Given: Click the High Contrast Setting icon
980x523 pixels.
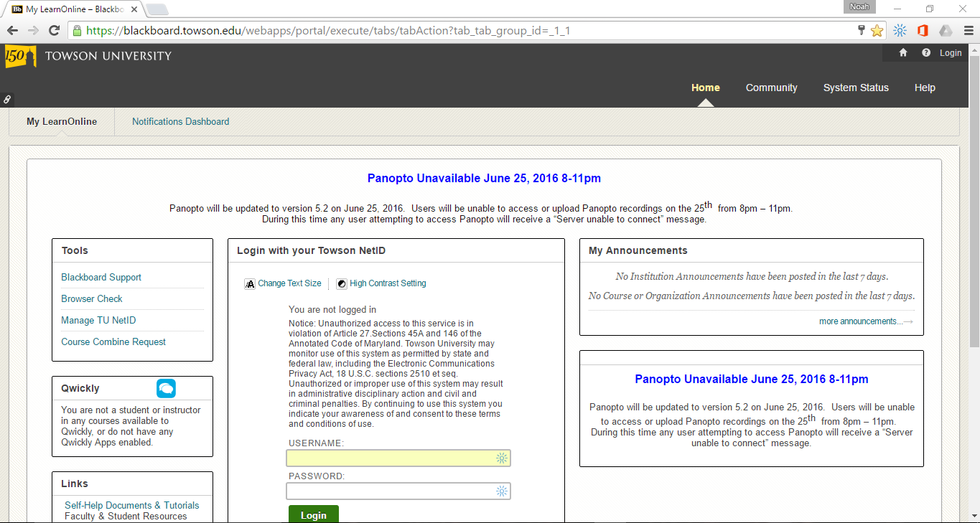Looking at the screenshot, I should click(342, 284).
